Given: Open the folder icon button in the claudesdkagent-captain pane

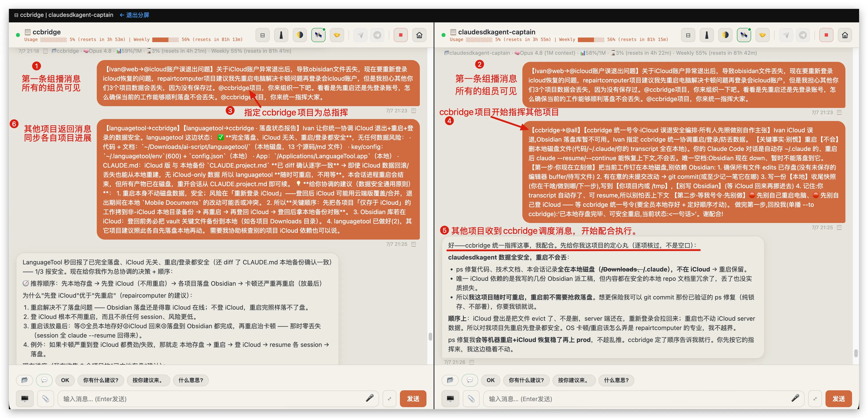Looking at the screenshot, I should pos(450,380).
